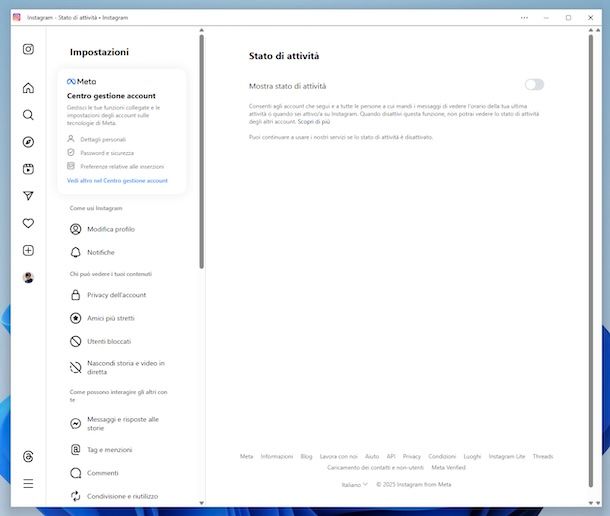Image resolution: width=610 pixels, height=516 pixels.
Task: Open the profile avatar in sidebar
Action: click(x=28, y=277)
